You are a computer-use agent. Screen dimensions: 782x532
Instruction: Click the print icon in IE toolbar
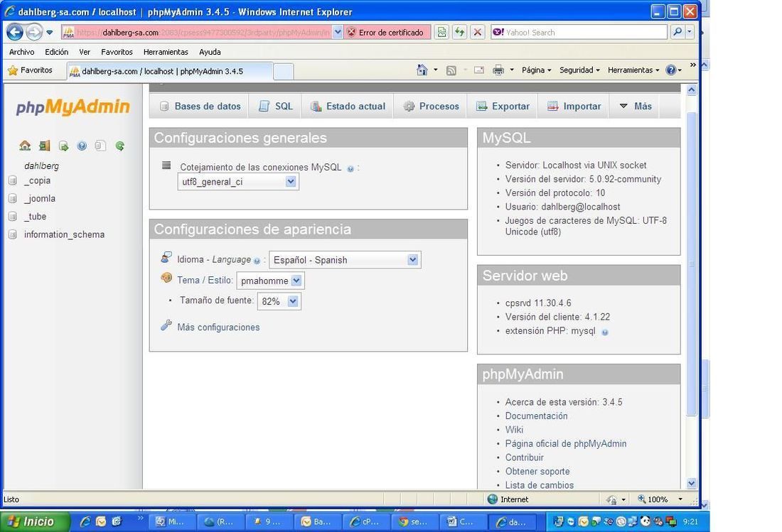[x=498, y=70]
